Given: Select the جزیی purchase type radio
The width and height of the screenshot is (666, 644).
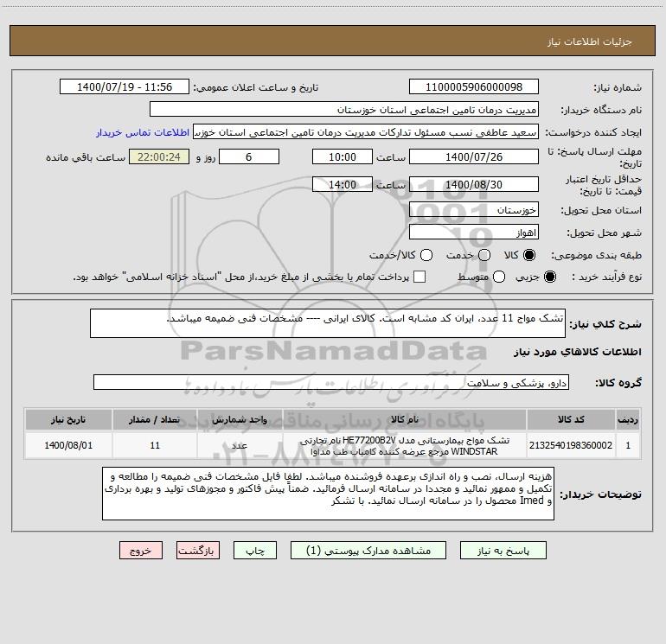Looking at the screenshot, I should click(x=549, y=277).
